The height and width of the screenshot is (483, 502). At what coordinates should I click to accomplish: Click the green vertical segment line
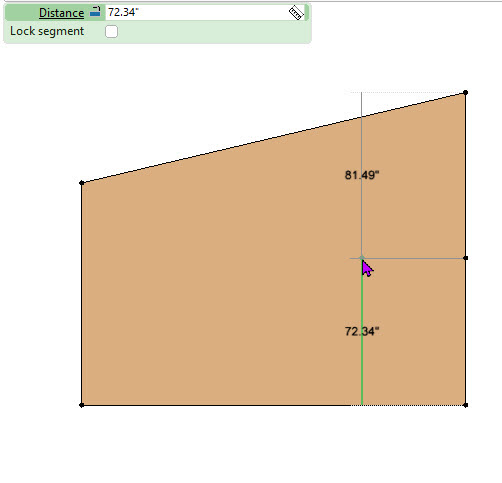point(362,367)
